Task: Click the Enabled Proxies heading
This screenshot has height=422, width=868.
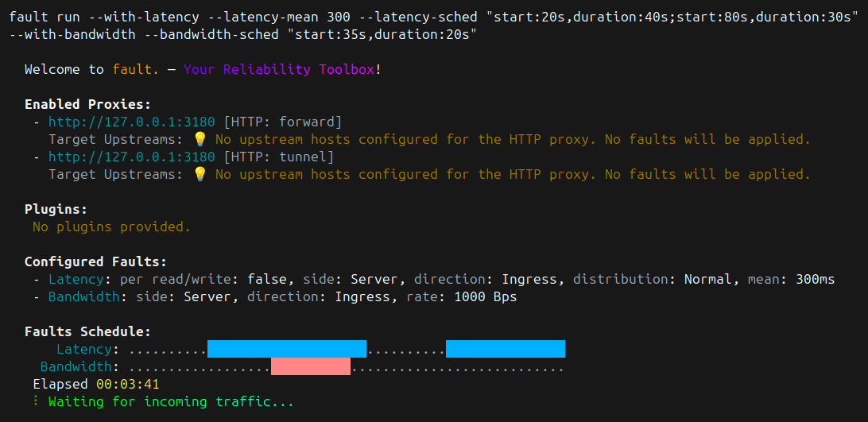Action: (x=88, y=105)
